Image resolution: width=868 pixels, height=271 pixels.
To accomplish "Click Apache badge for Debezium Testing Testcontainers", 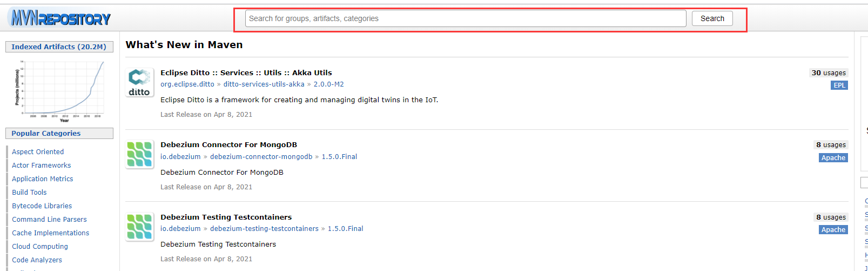I will pos(833,230).
